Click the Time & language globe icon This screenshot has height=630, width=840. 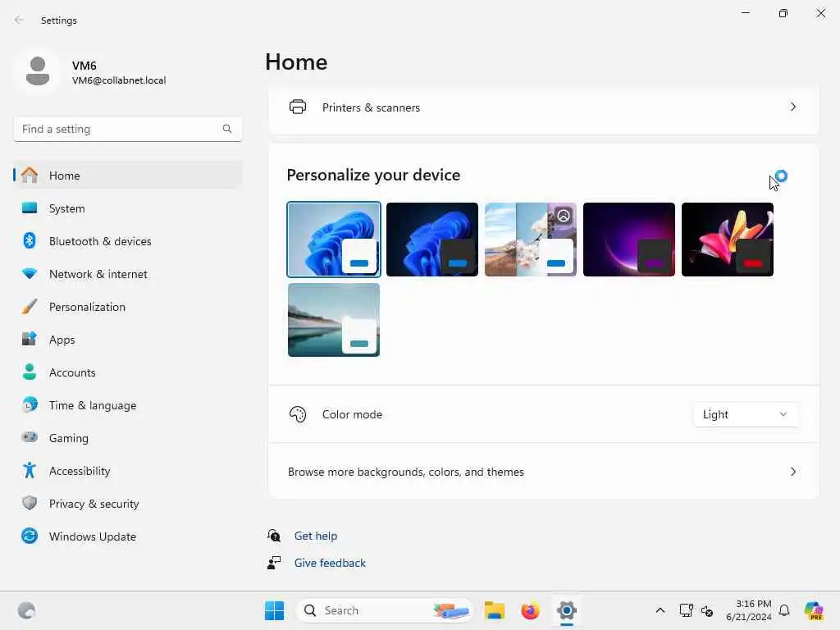[x=30, y=404]
